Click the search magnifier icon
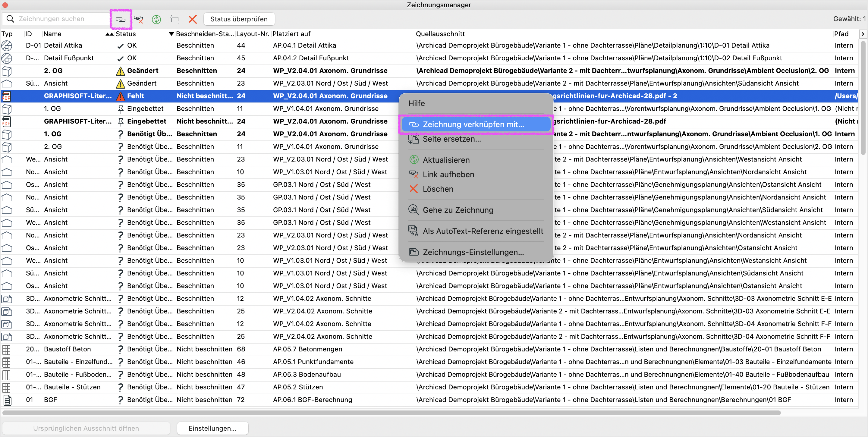Screen dimensions: 868x437 click(11, 19)
